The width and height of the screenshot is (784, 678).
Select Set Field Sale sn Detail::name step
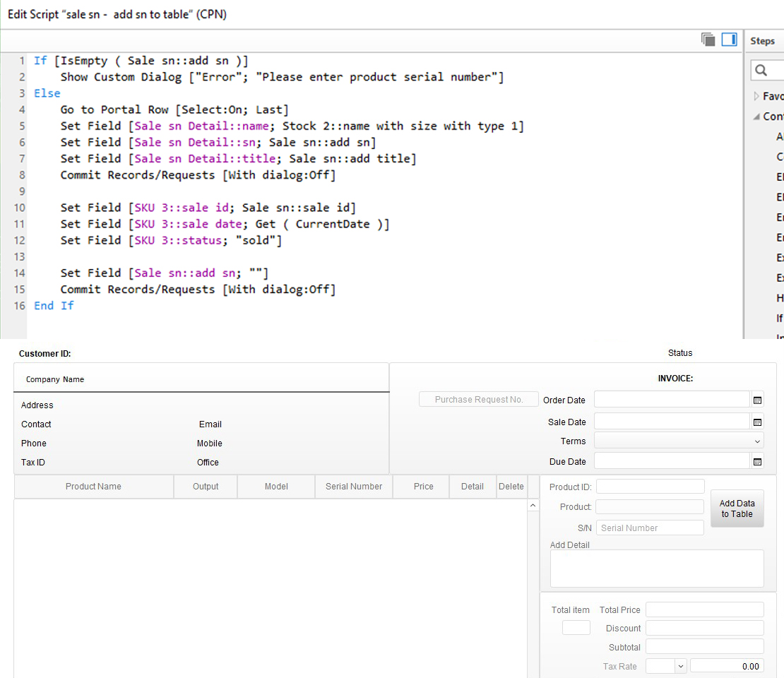(292, 126)
